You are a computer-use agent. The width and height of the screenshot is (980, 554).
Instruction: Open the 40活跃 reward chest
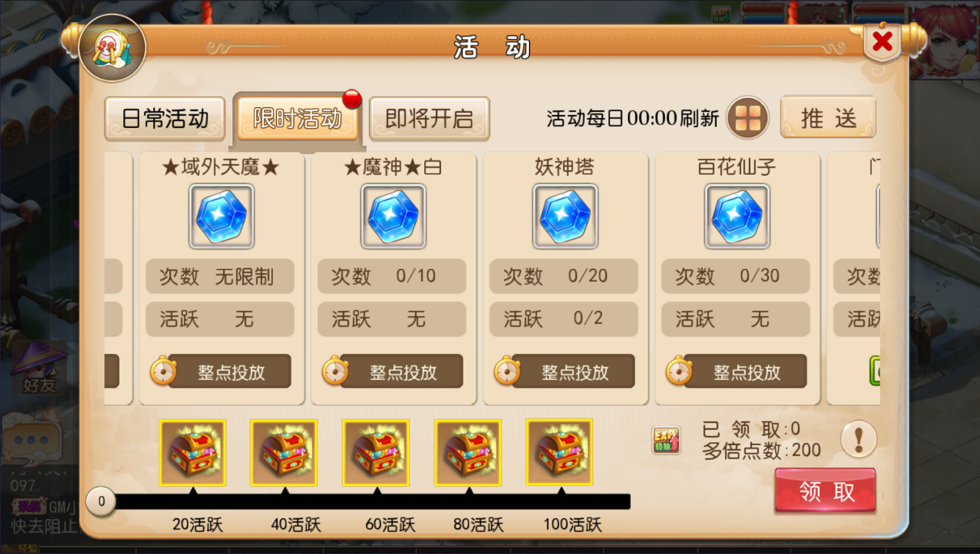point(284,453)
